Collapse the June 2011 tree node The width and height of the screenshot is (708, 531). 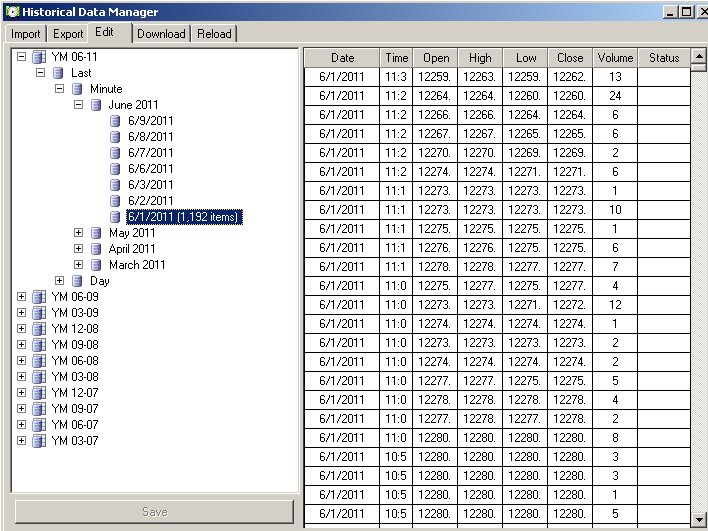[79, 105]
